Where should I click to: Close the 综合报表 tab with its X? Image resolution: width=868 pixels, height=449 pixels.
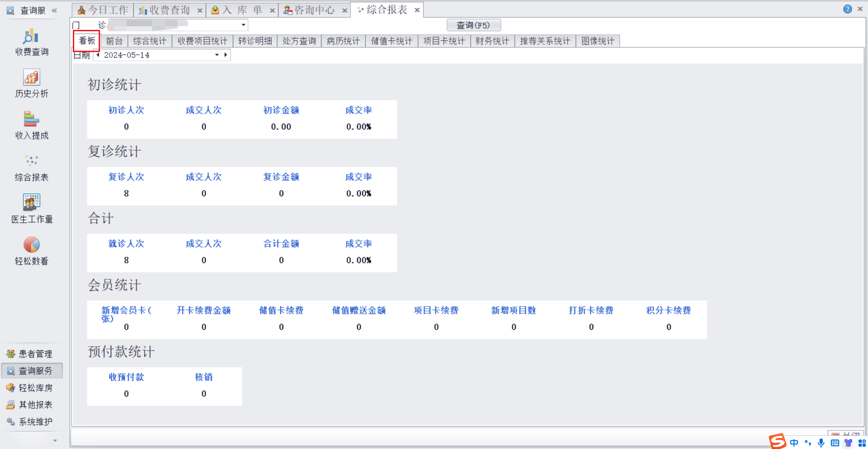tap(417, 10)
